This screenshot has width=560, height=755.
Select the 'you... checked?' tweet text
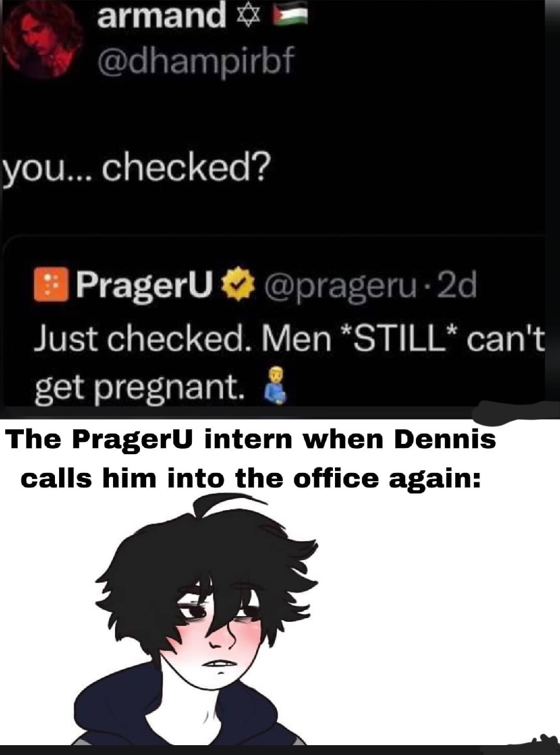pos(137,169)
